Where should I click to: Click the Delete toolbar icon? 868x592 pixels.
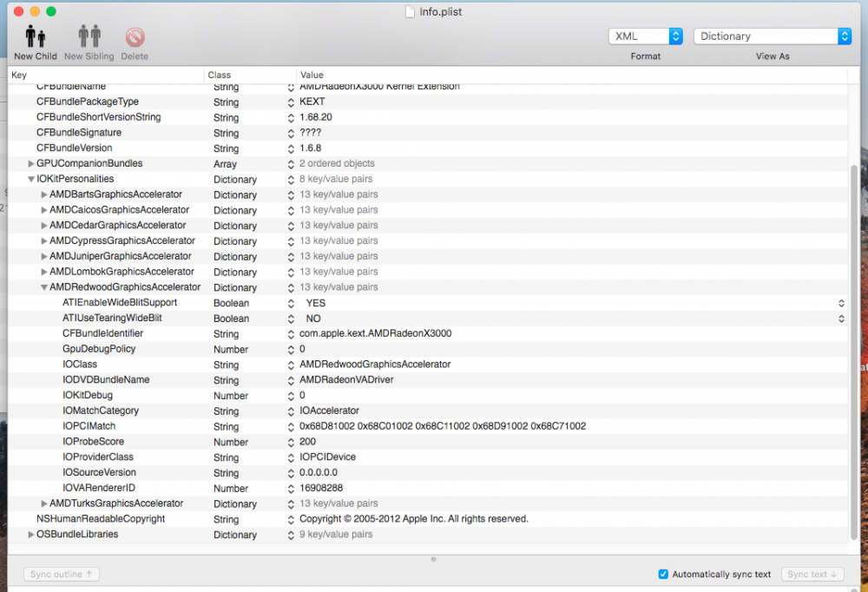click(135, 37)
